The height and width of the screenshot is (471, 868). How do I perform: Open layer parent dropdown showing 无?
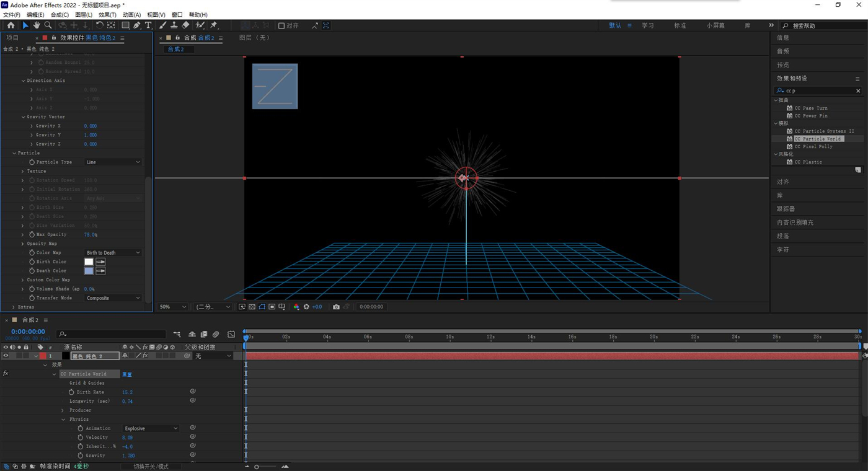pyautogui.click(x=213, y=356)
